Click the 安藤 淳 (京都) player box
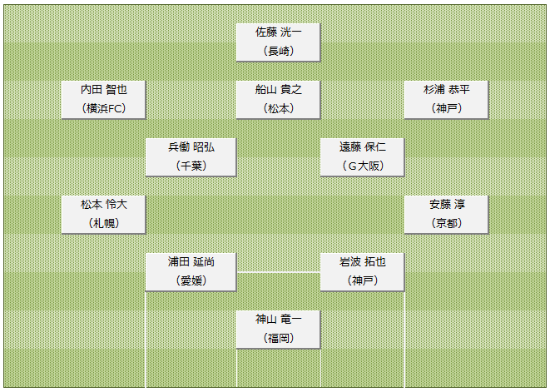This screenshot has height=392, width=550. coord(446,215)
